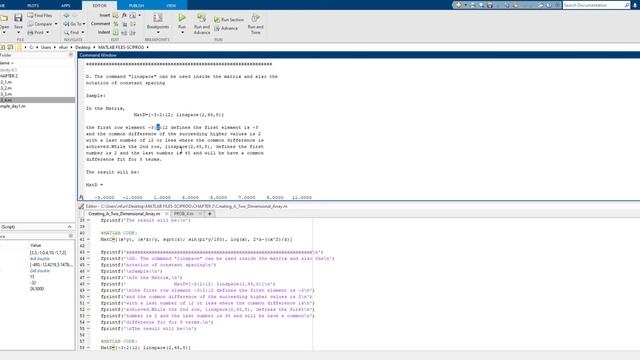Expand the Run dropdown arrow
The height and width of the screenshot is (360, 640).
[182, 33]
